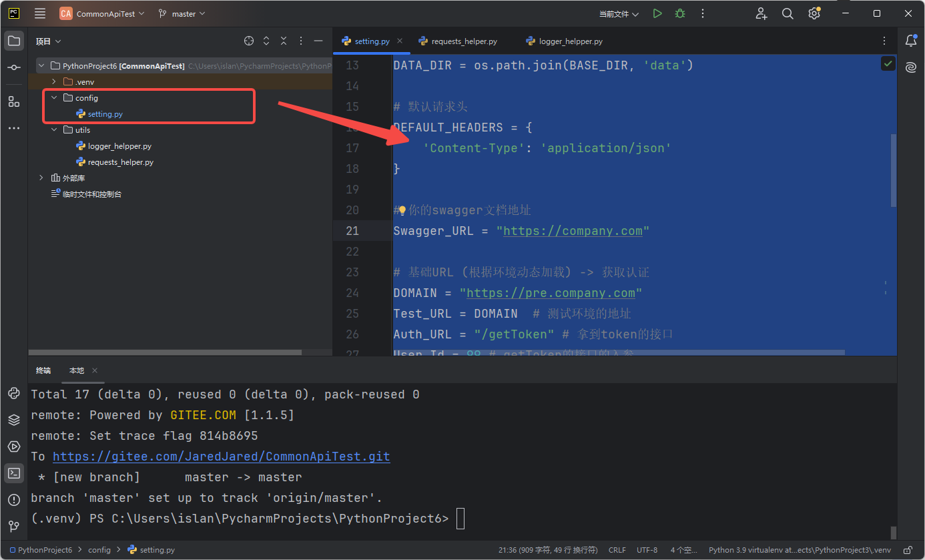Click the CRLF line separator widget

pos(617,550)
